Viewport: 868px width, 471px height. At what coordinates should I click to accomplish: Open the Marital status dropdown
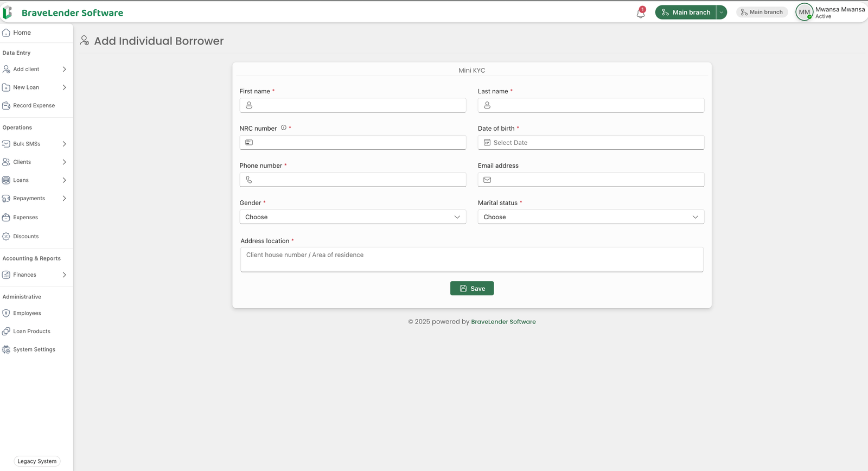point(591,217)
